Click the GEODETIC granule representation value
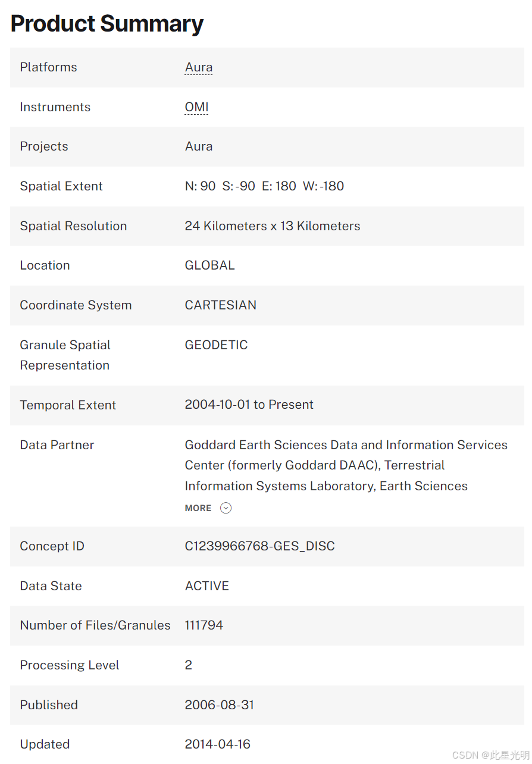The width and height of the screenshot is (532, 764). tap(216, 345)
